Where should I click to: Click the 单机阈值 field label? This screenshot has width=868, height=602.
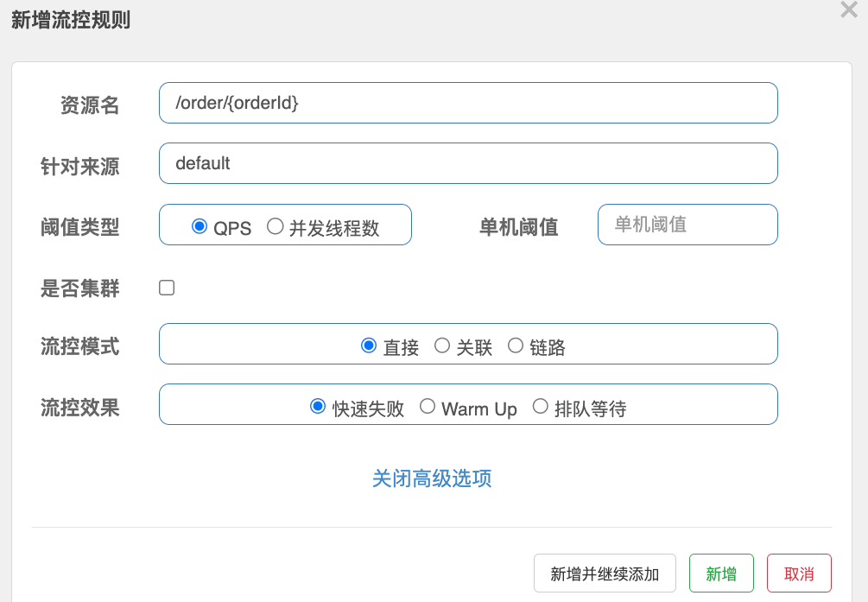pyautogui.click(x=519, y=227)
